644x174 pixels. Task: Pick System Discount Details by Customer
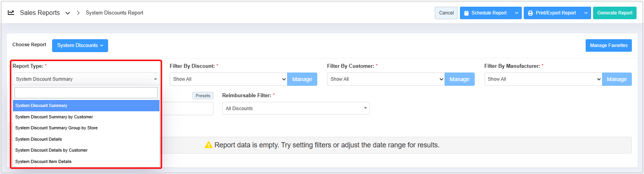51,150
